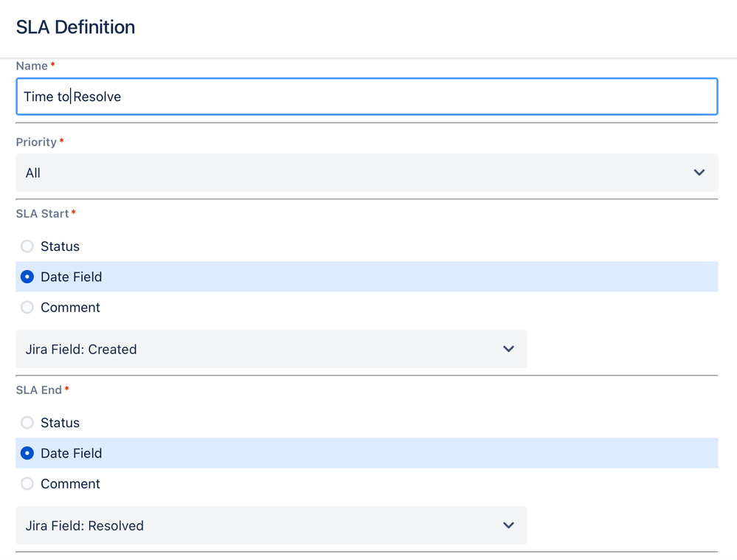737x560 pixels.
Task: Click the 'Priority' field label
Action: (x=36, y=142)
